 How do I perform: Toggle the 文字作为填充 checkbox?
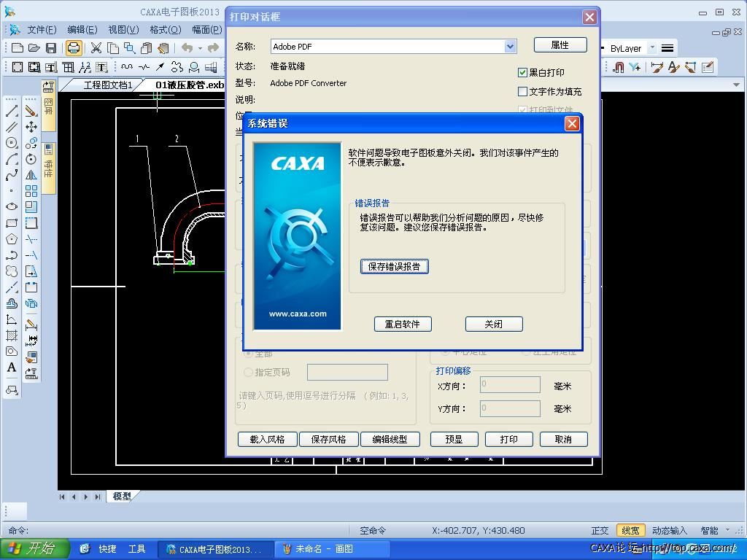click(x=522, y=91)
